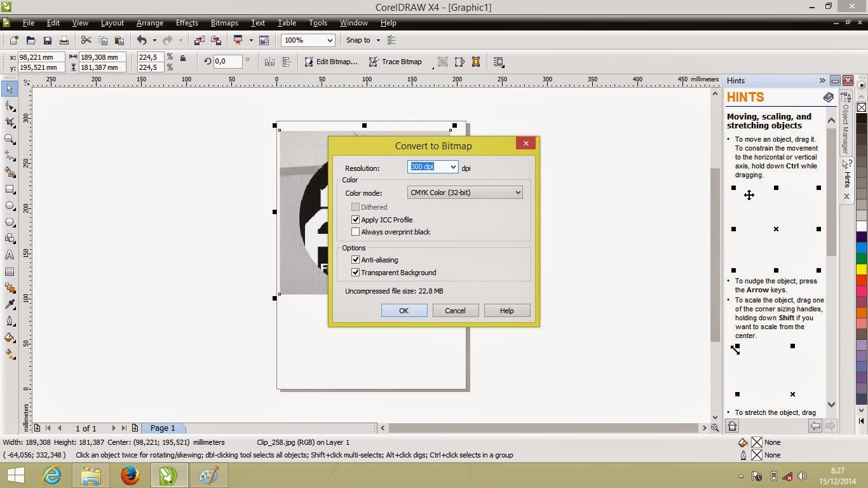Click the Mirror horizontally icon

point(269,62)
